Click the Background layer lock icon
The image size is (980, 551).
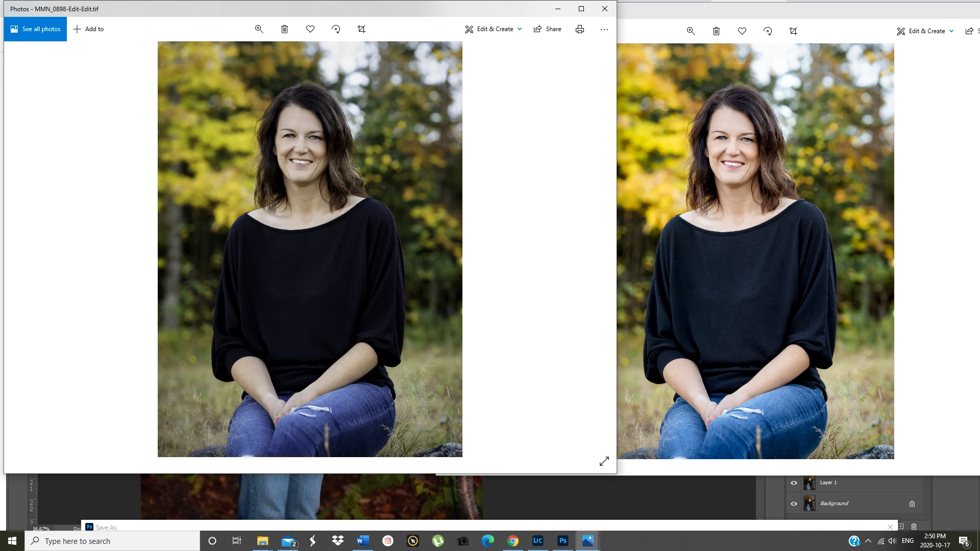[x=912, y=504]
